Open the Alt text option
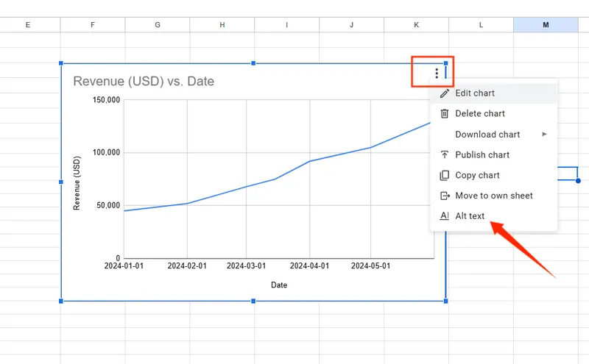589x364 pixels. click(470, 216)
